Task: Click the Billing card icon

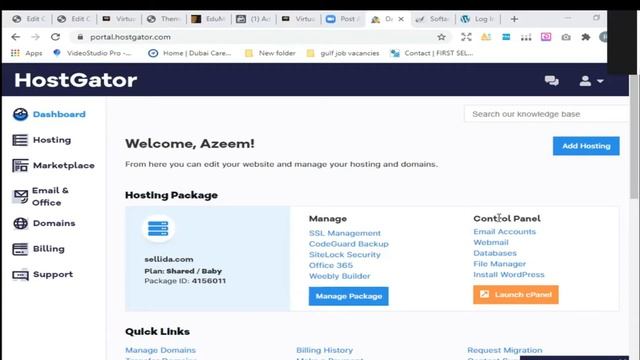Action: (20, 249)
